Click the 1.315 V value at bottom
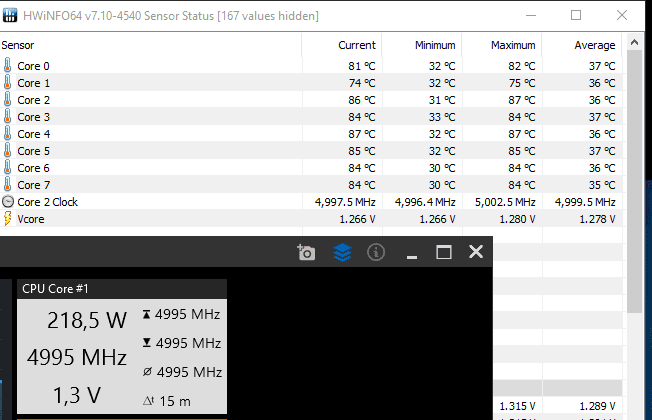This screenshot has height=420, width=652. (x=517, y=406)
